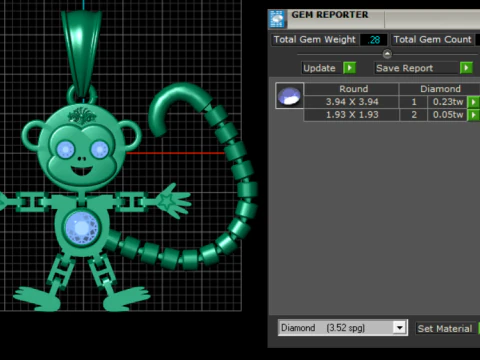
Task: Select the round gem thumbnail in the report
Action: pos(289,96)
